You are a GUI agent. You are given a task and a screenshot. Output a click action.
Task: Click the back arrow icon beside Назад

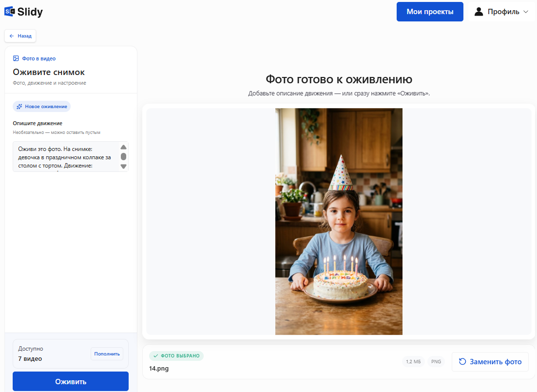point(12,36)
